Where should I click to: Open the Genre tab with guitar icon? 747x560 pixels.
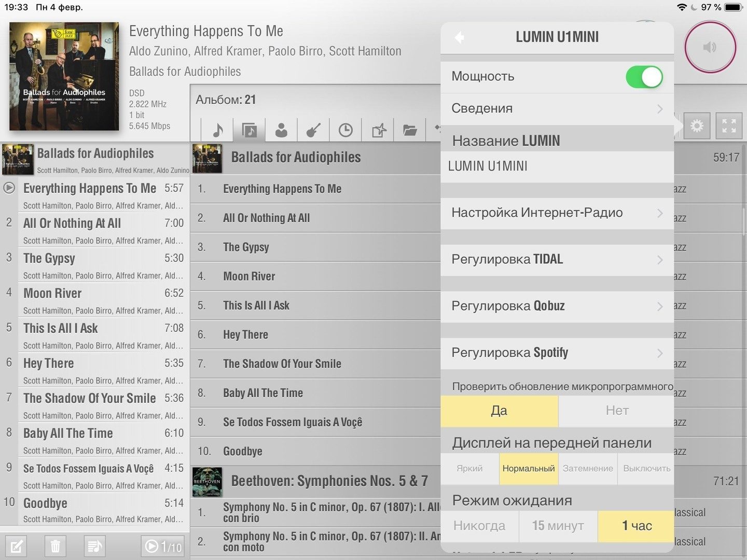click(x=313, y=130)
